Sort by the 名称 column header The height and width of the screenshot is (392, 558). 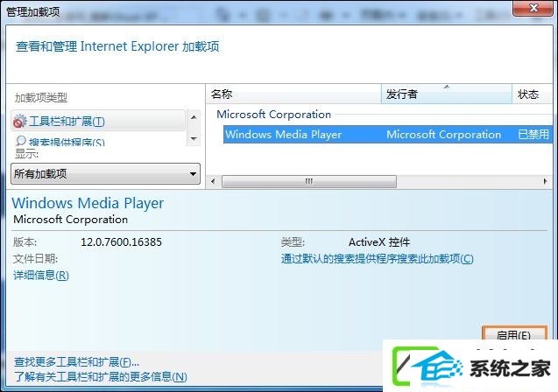point(293,94)
